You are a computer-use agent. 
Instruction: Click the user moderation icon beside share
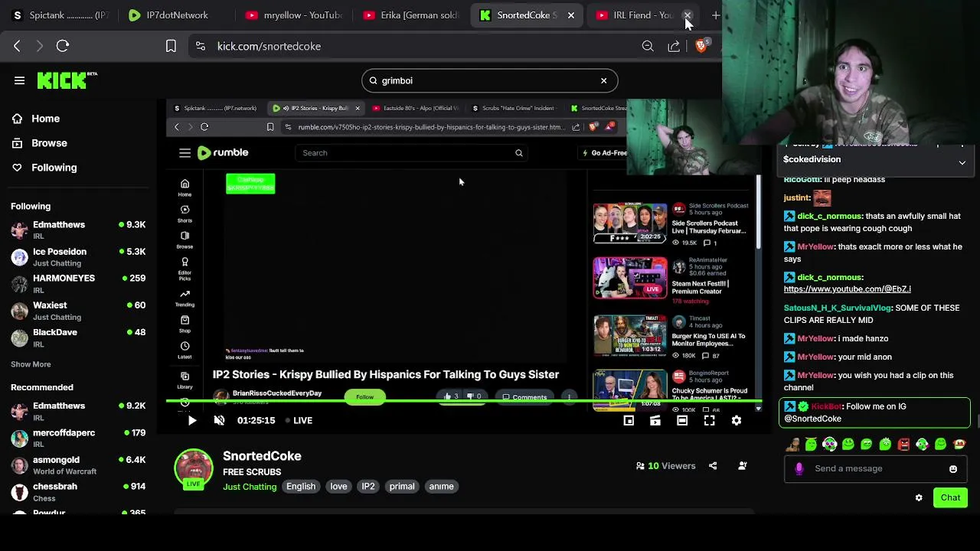pyautogui.click(x=742, y=465)
